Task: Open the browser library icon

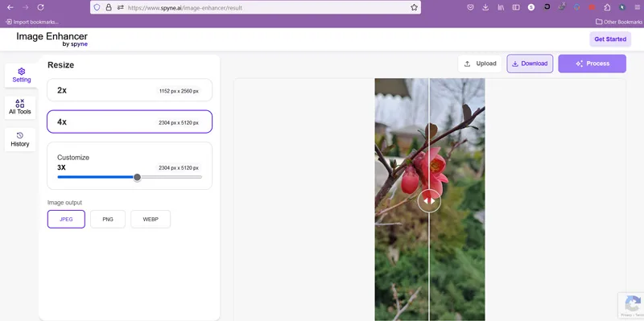Action: 501,7
